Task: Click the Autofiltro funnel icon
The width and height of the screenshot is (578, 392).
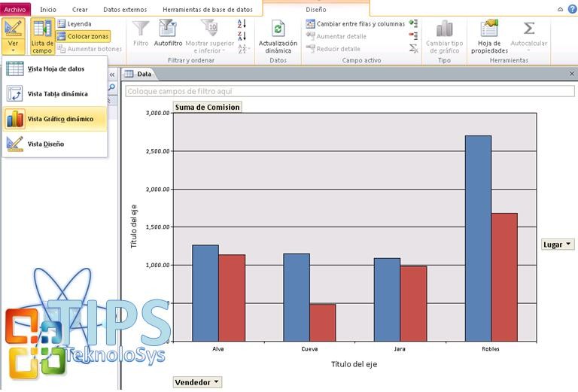Action: 168,29
